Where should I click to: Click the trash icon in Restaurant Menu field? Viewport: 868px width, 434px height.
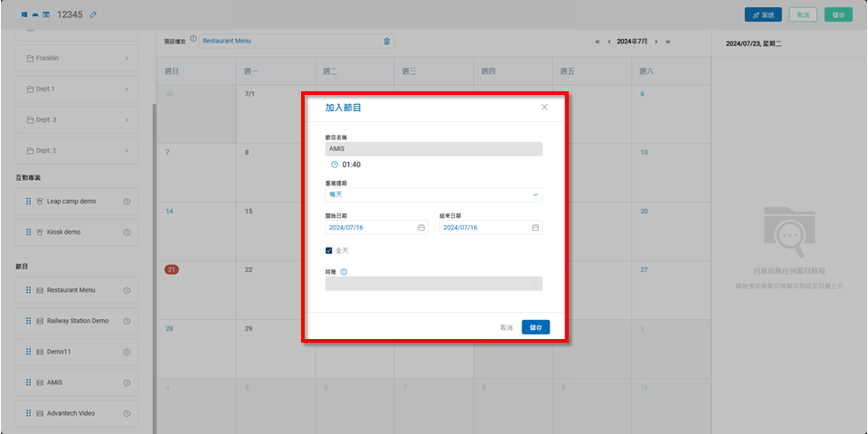(387, 41)
